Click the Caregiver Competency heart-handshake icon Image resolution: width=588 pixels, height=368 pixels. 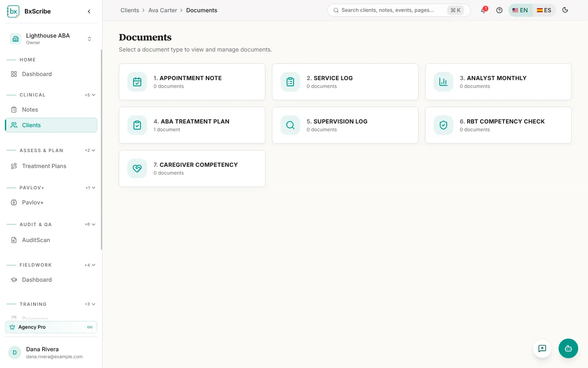pos(137,168)
